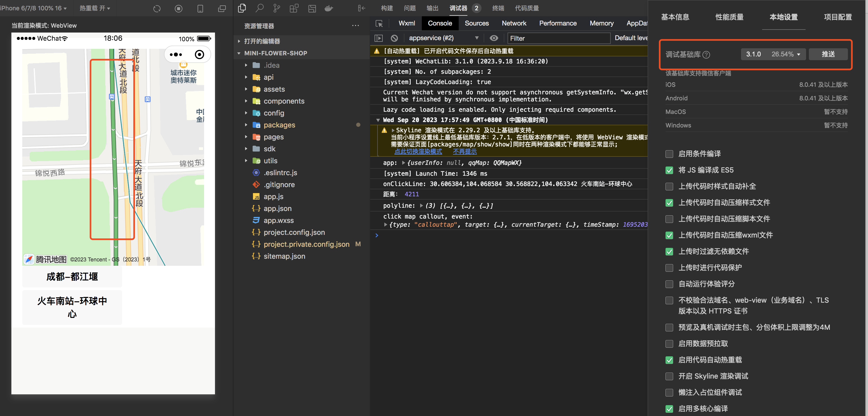Click the Docker whale icon
The image size is (868, 416).
tap(328, 8)
